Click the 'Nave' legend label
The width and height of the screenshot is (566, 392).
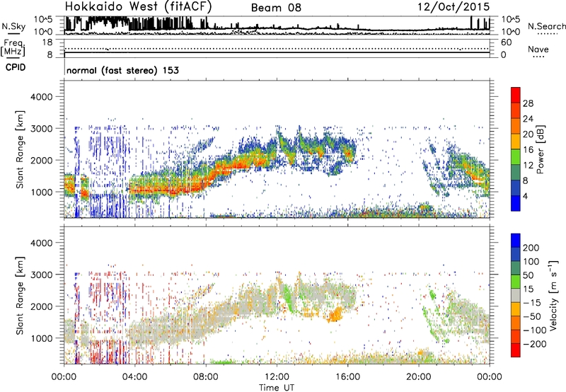(x=538, y=49)
